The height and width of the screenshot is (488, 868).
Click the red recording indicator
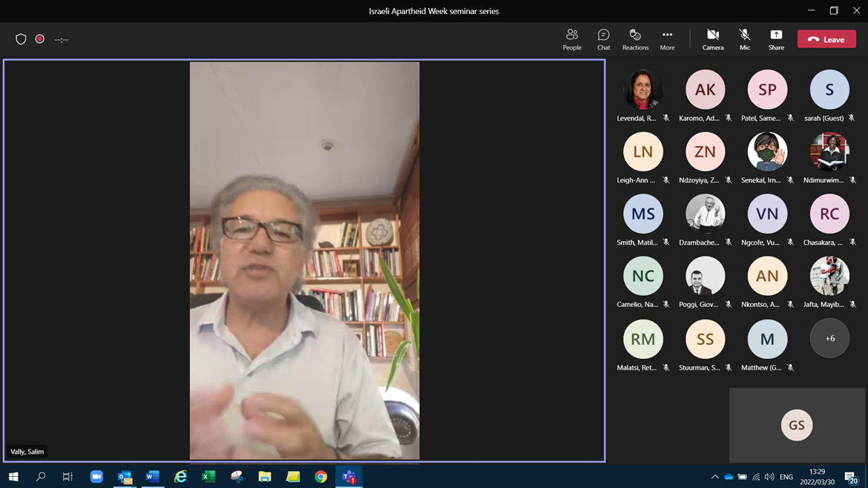tap(40, 39)
